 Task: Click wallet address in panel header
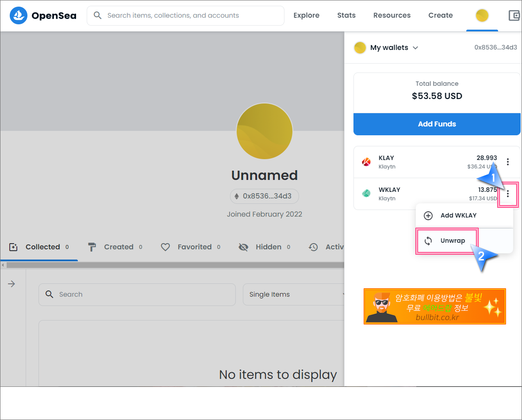(x=495, y=48)
